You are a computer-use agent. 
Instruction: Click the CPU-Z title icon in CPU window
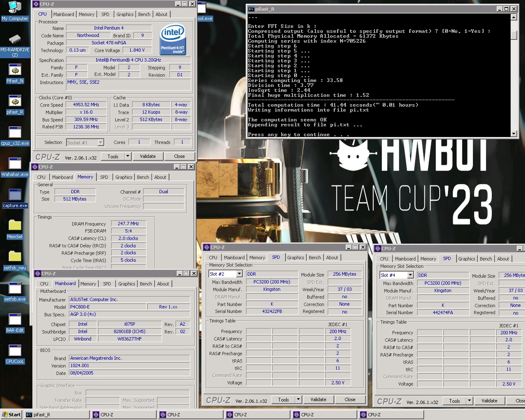click(x=36, y=4)
